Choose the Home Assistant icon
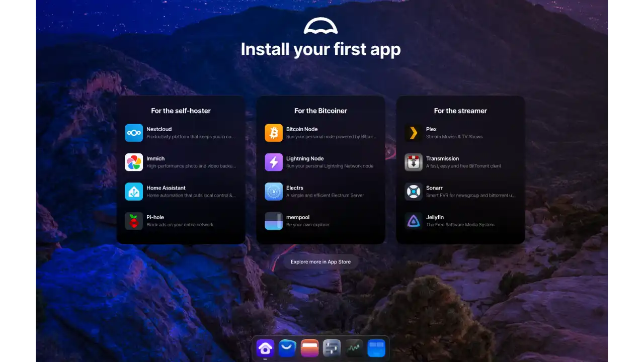This screenshot has height=362, width=644. pos(134,192)
